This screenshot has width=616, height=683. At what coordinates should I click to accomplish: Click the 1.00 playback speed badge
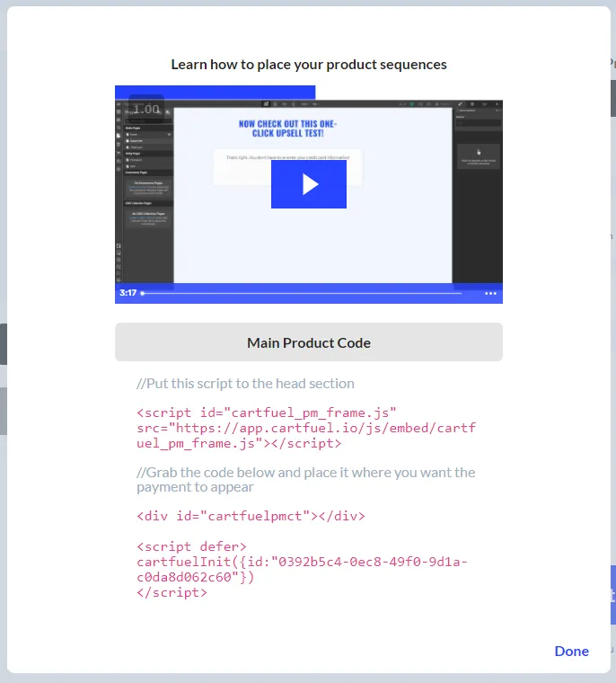pos(146,109)
